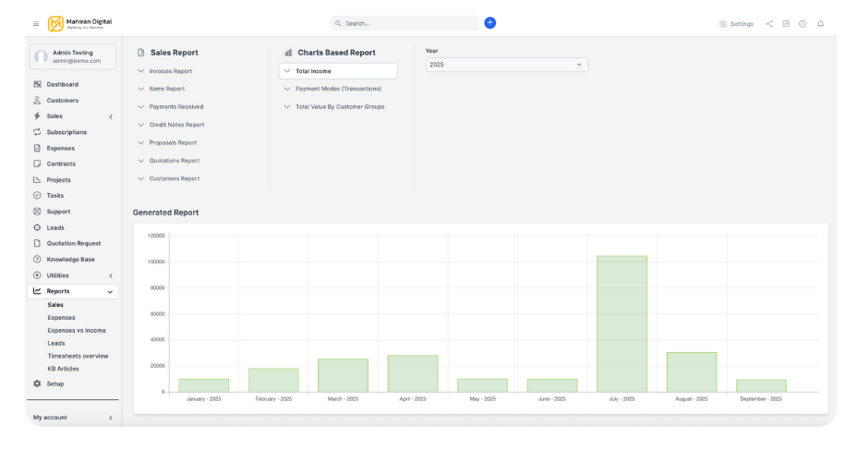868x462 pixels.
Task: Open the Leads report submenu item
Action: 56,343
